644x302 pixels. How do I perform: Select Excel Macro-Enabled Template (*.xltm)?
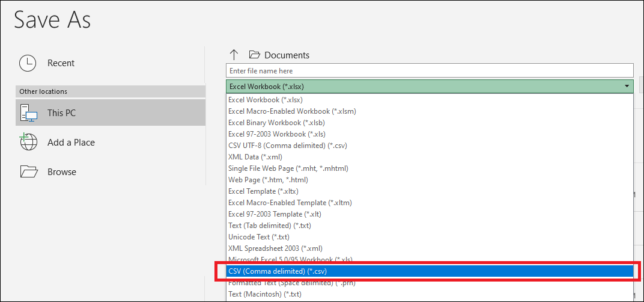pos(430,202)
